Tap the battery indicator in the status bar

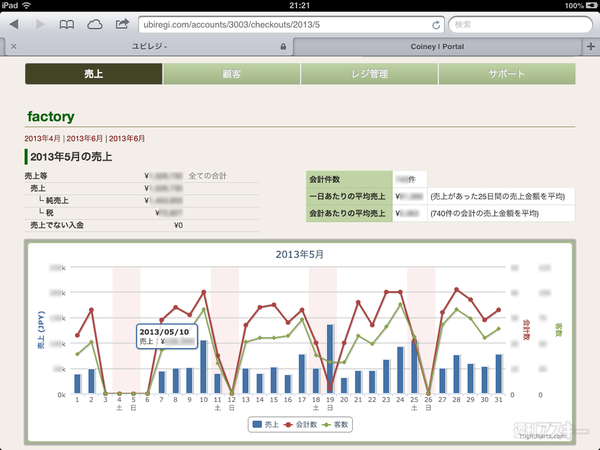coord(590,5)
